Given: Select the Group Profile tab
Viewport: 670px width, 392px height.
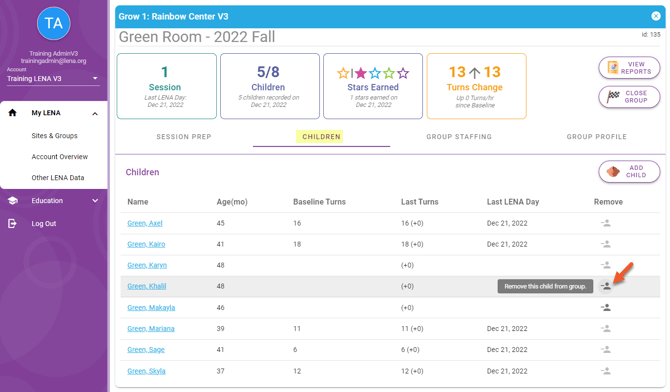Looking at the screenshot, I should pos(597,137).
